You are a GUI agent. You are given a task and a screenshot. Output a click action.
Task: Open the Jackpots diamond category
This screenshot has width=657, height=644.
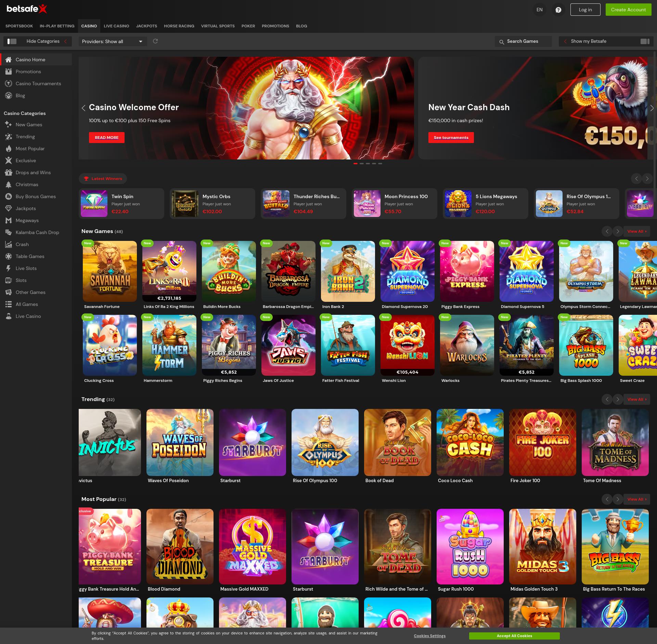point(26,208)
